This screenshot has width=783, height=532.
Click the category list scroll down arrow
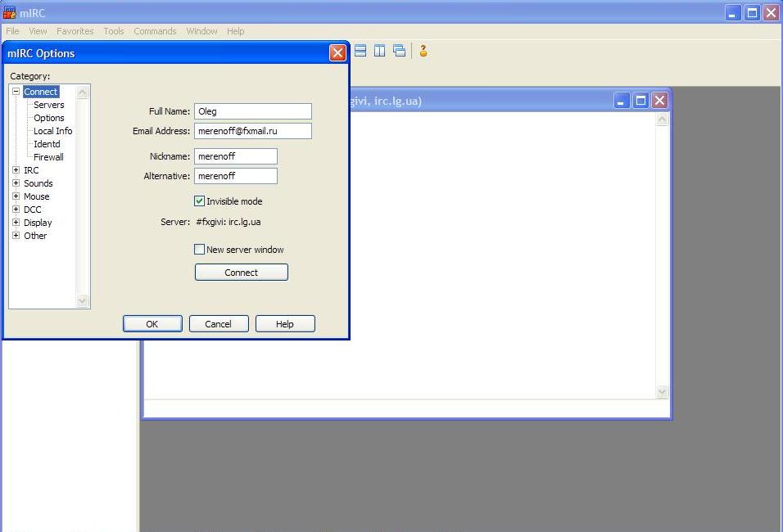(83, 300)
